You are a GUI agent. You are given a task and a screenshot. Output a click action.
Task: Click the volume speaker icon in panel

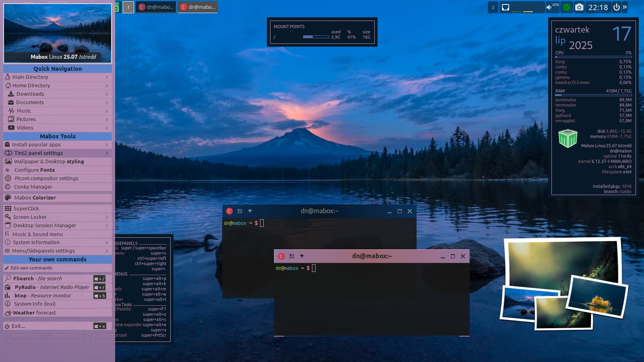point(549,7)
